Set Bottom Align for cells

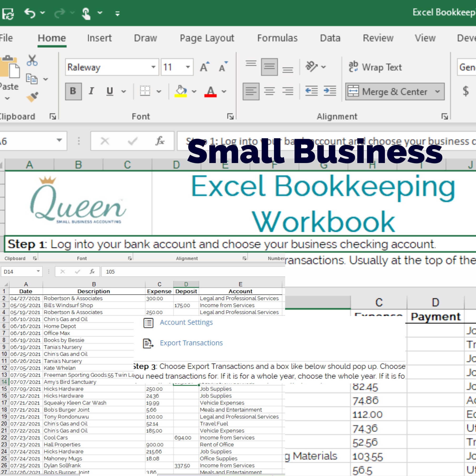pyautogui.click(x=288, y=70)
